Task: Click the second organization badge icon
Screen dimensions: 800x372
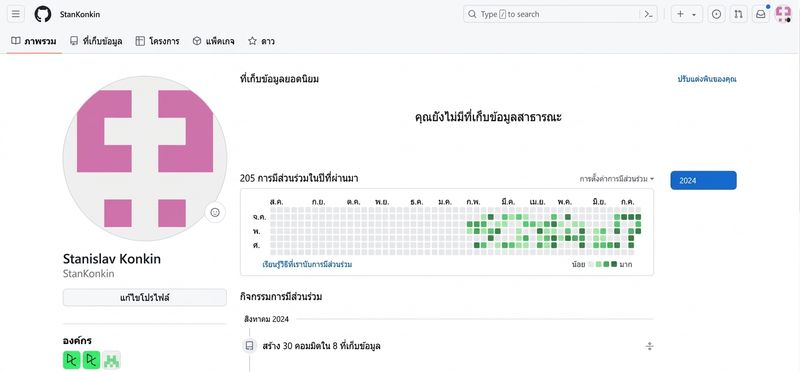Action: (91, 360)
